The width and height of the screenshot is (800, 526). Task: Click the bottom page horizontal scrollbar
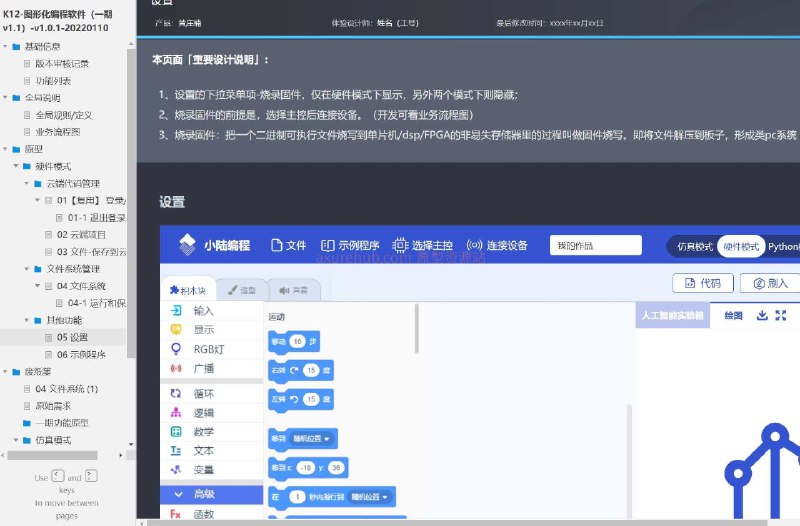[x=457, y=522]
